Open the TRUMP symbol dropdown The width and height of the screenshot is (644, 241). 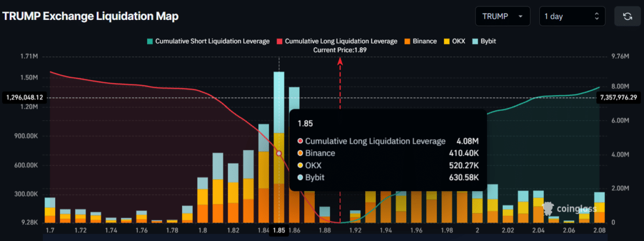click(x=503, y=16)
